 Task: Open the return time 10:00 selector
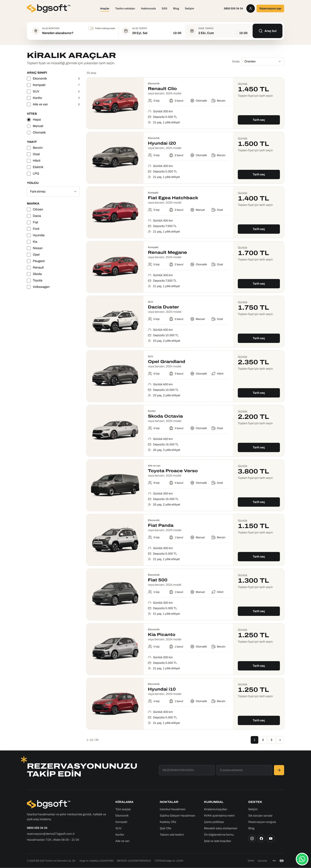[x=243, y=33]
